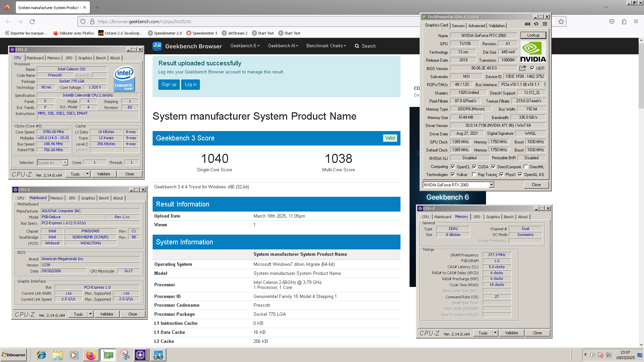
Task: Click the Close button in GPU-Z
Action: tap(536, 185)
